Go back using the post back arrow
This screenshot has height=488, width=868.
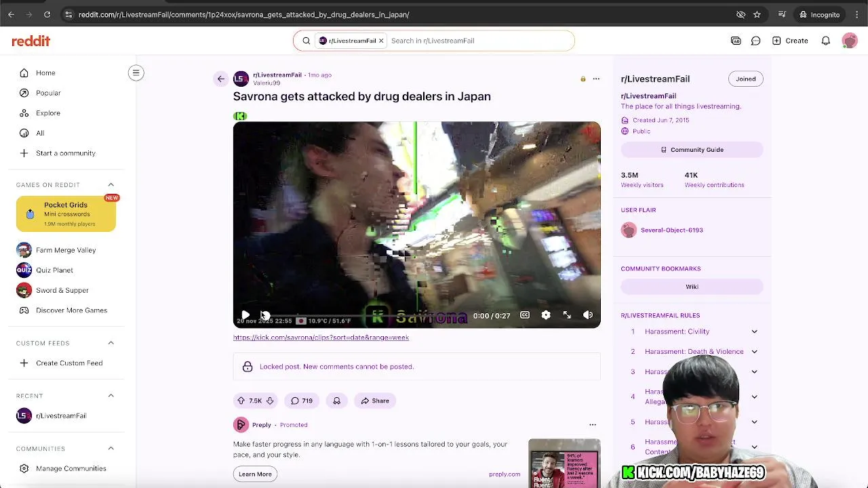click(x=220, y=79)
